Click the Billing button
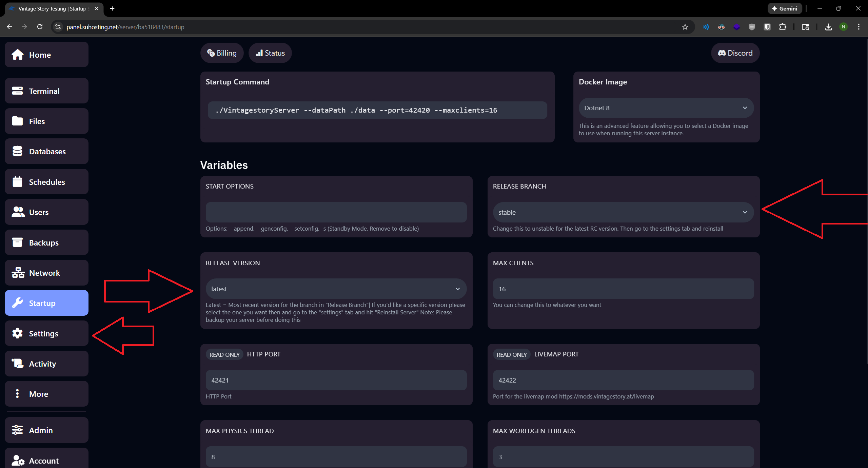 [x=222, y=53]
